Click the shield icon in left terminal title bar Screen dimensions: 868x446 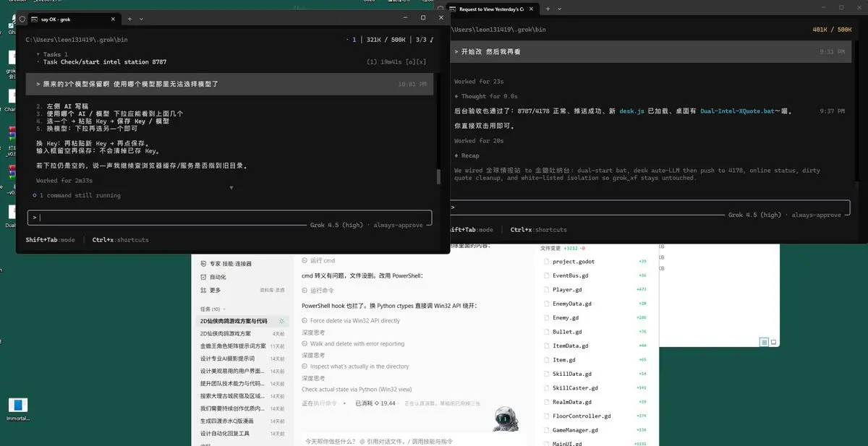pos(22,18)
